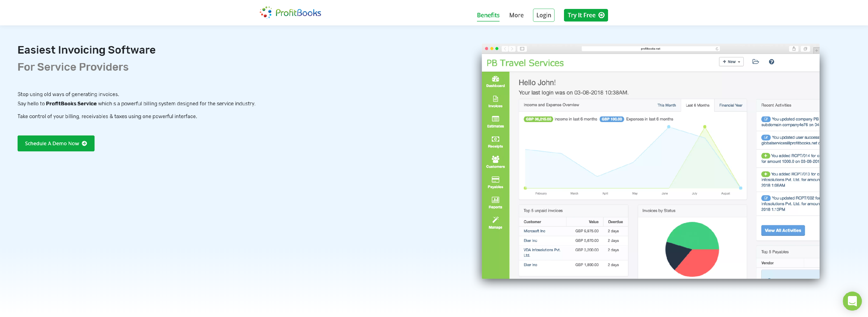Click the Schedule A Demo Now button
This screenshot has width=868, height=317.
pyautogui.click(x=56, y=143)
